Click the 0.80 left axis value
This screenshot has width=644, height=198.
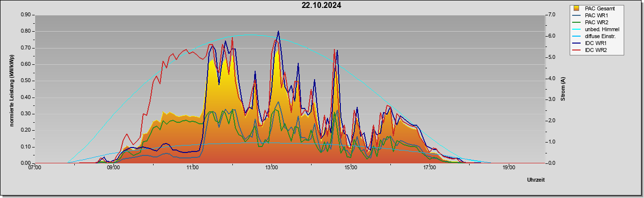[26, 31]
